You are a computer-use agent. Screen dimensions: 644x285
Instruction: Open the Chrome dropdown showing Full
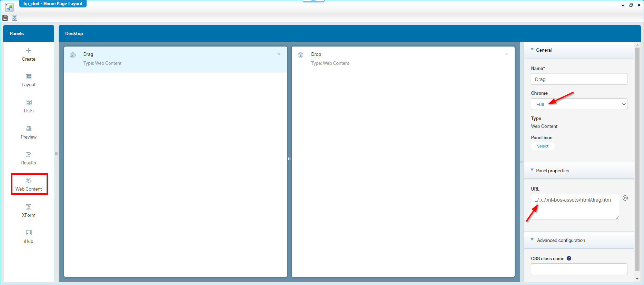(x=579, y=104)
